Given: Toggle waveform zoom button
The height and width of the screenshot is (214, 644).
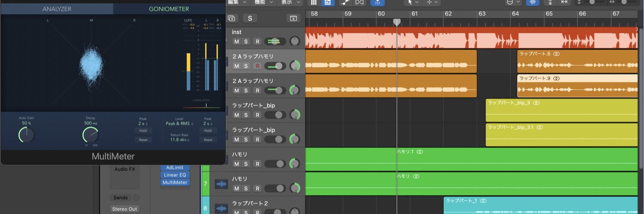Looking at the screenshot, I should point(533,3).
